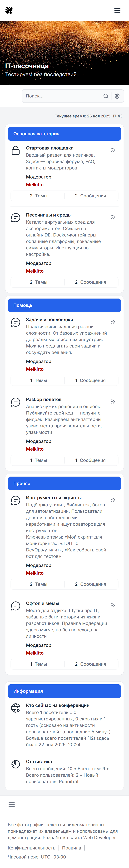Open the Стартовая площадка forum
129x868 pixels.
pyautogui.click(x=50, y=148)
